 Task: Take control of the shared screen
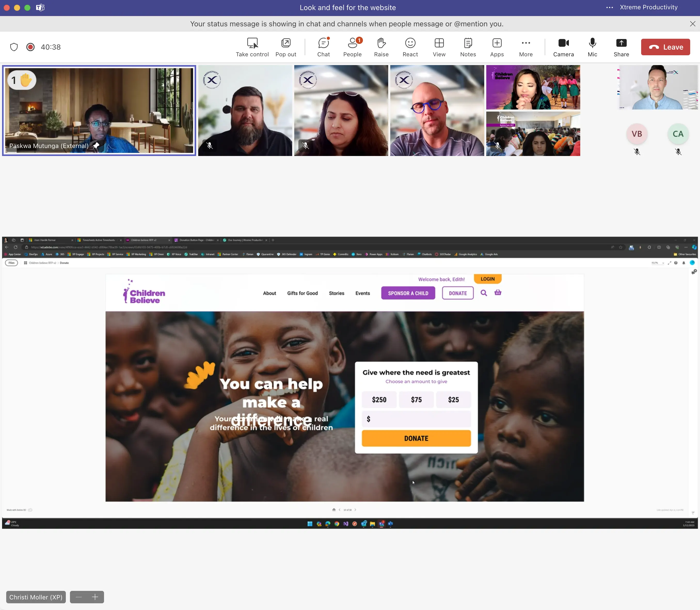point(252,47)
